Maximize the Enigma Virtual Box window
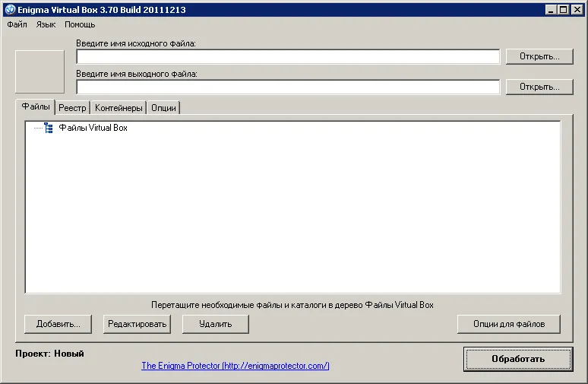Screen dimensions: 588x384 pos(563,10)
